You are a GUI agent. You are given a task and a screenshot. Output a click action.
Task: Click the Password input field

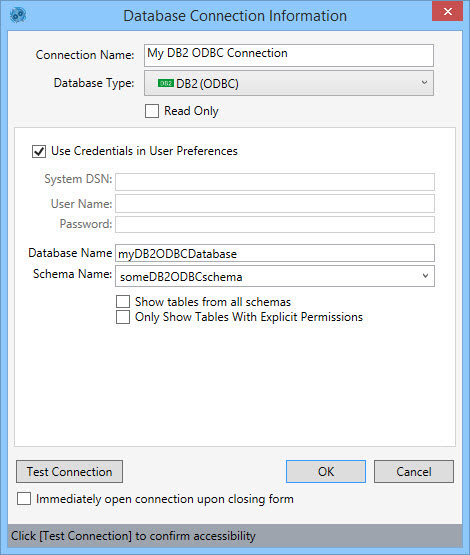275,224
